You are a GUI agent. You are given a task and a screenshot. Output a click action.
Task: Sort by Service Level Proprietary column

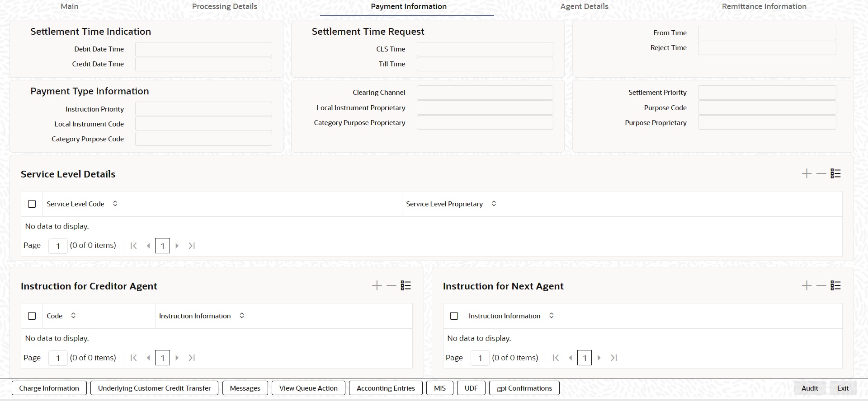pos(494,204)
